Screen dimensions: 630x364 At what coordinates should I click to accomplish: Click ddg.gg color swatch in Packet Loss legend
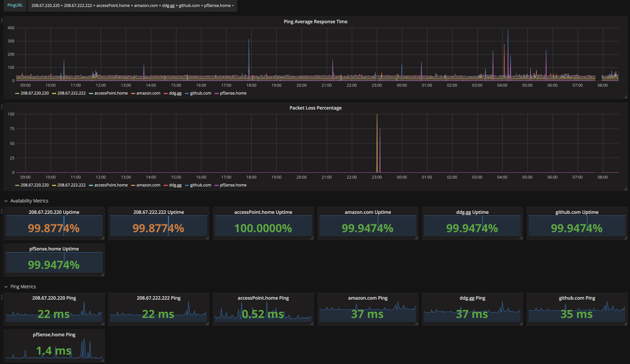(x=165, y=185)
